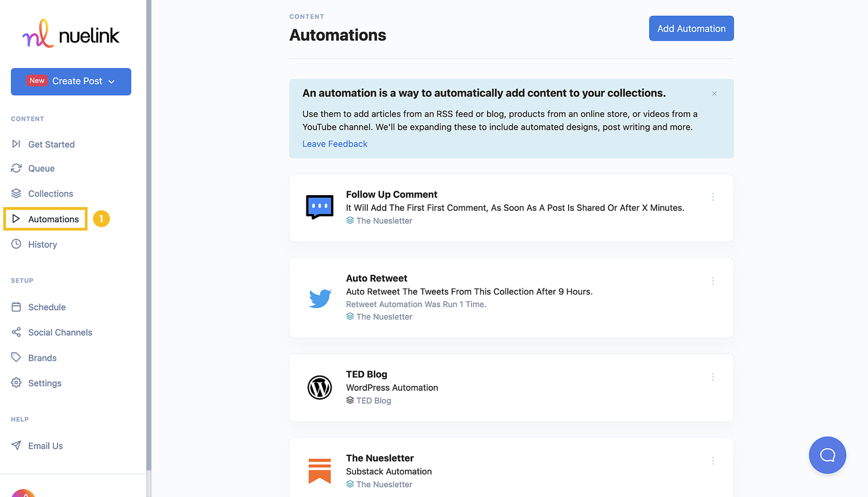Open the support chat bubble

click(x=827, y=455)
